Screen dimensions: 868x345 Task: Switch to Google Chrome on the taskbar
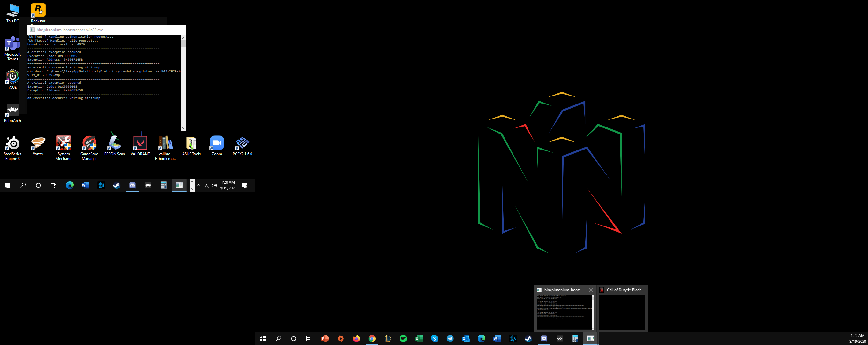(x=372, y=339)
